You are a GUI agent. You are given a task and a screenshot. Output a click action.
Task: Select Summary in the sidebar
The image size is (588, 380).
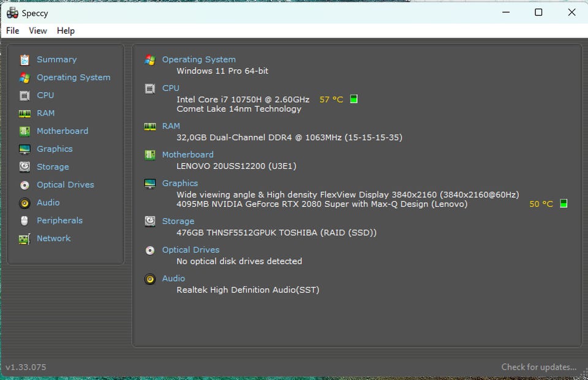[x=56, y=59]
